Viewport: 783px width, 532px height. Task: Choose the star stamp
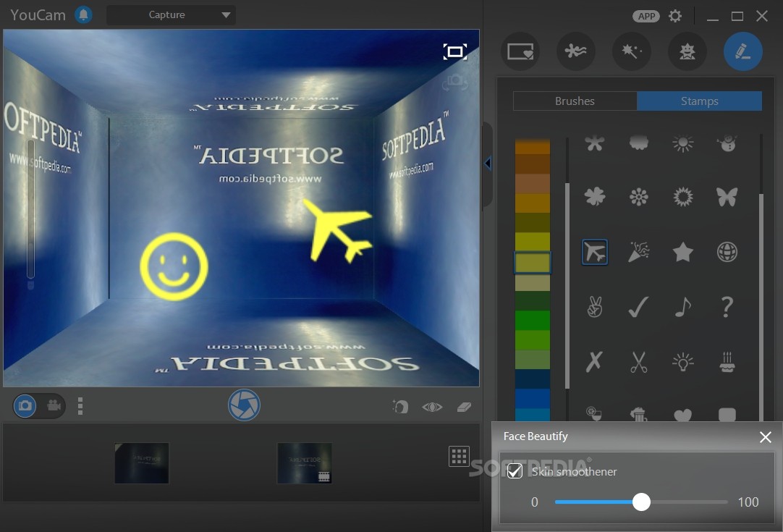[682, 252]
